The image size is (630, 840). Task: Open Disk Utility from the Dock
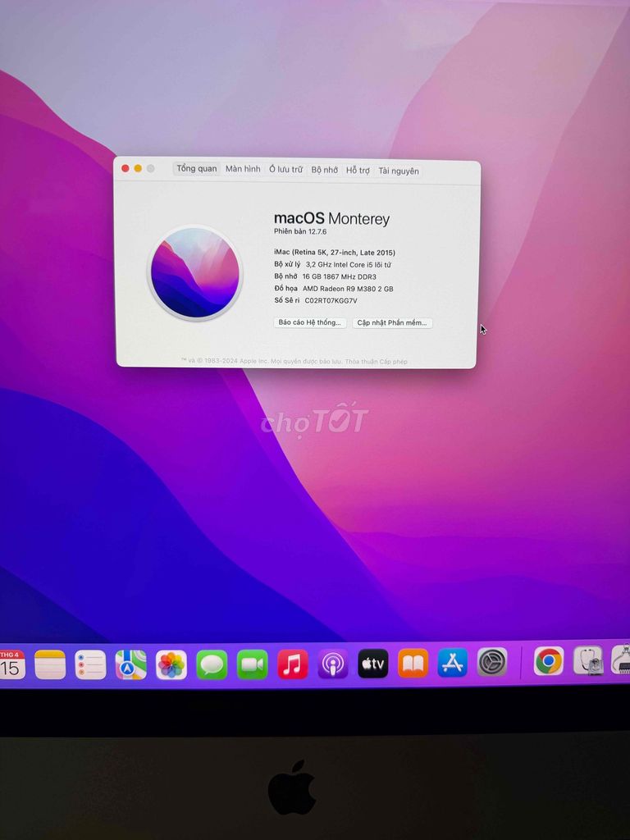click(587, 660)
